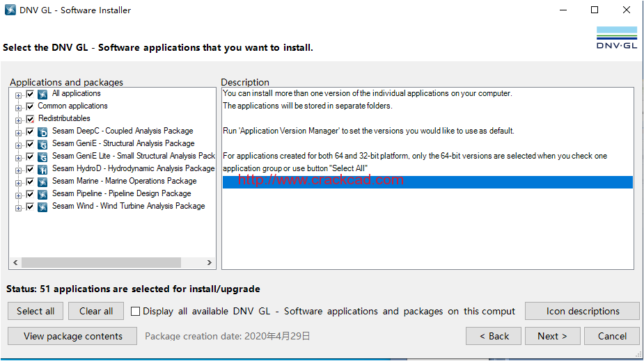Click the Sesam DeepC 'D' icon
The width and height of the screenshot is (644, 361).
coord(42,132)
